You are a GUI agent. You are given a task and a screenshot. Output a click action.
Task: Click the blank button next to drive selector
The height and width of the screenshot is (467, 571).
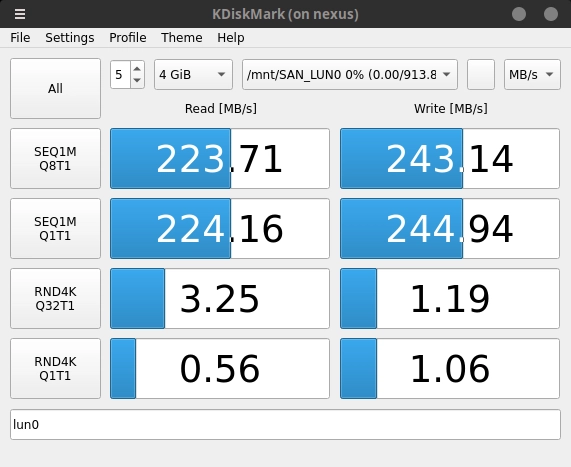(x=481, y=75)
